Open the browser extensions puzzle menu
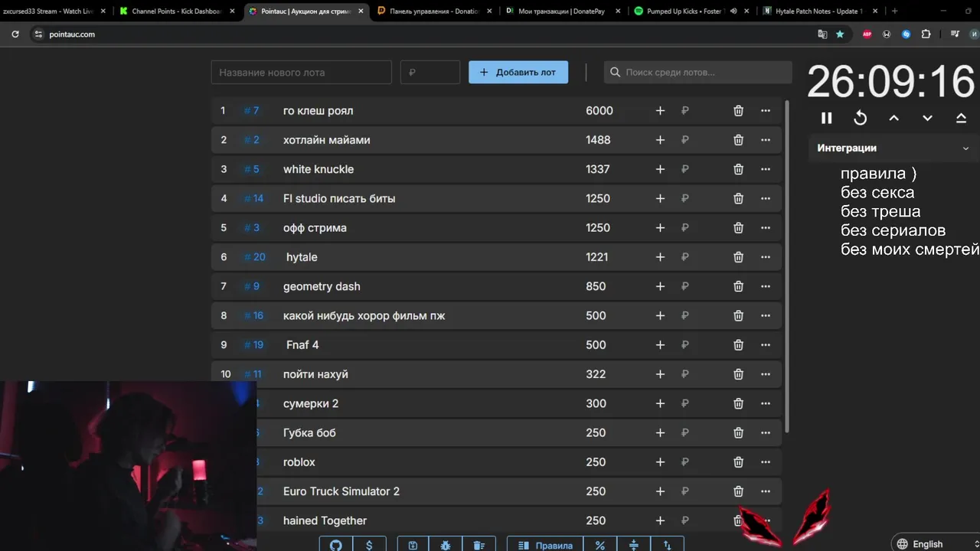This screenshot has width=980, height=551. [x=926, y=34]
